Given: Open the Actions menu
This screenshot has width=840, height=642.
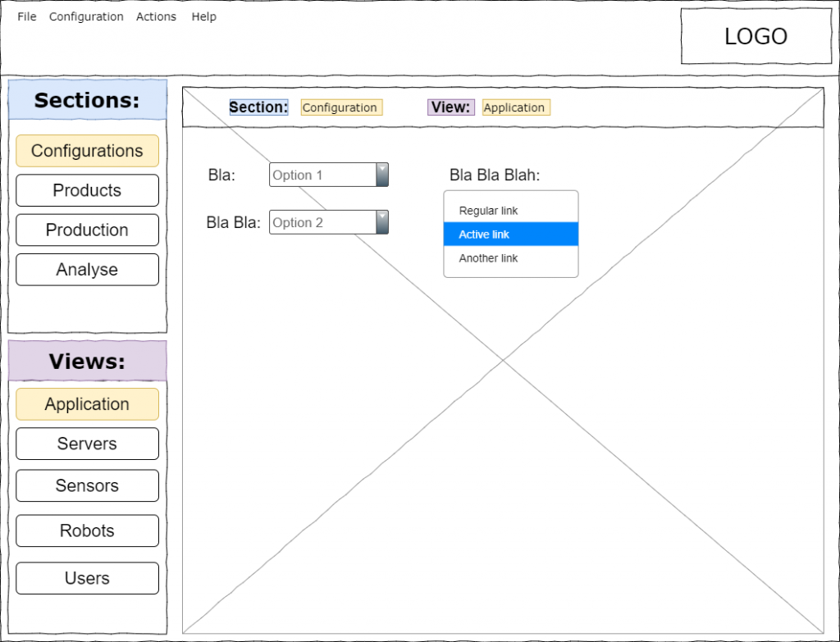Looking at the screenshot, I should 156,17.
